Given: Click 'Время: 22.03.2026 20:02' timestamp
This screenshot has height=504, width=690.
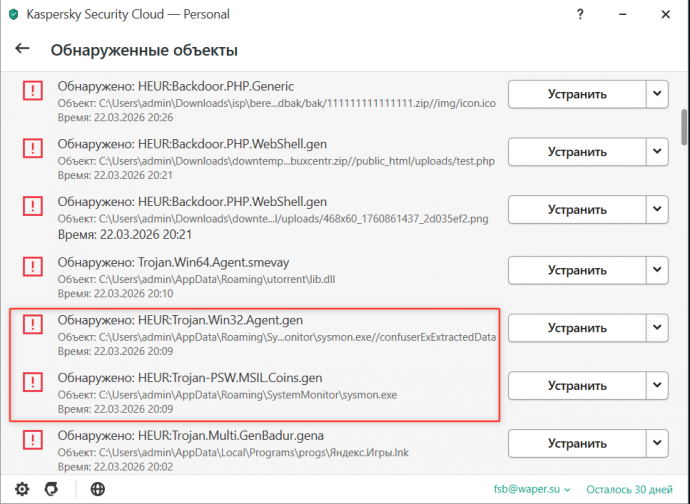Looking at the screenshot, I should click(x=115, y=467).
